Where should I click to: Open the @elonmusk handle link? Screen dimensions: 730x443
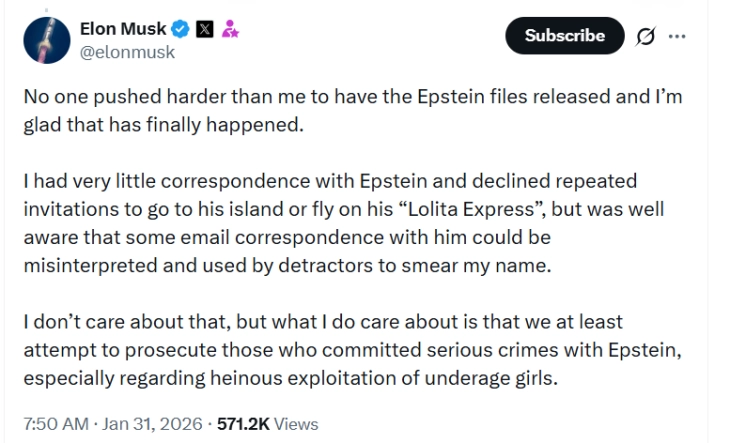click(x=127, y=52)
